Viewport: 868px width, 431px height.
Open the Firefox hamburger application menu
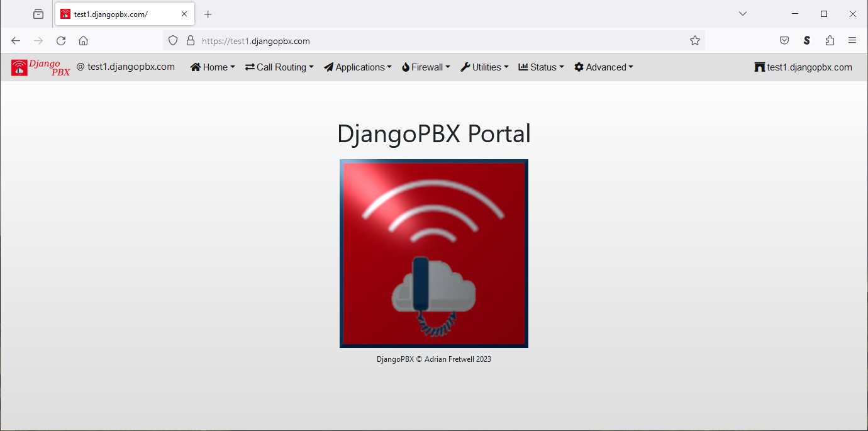point(852,41)
